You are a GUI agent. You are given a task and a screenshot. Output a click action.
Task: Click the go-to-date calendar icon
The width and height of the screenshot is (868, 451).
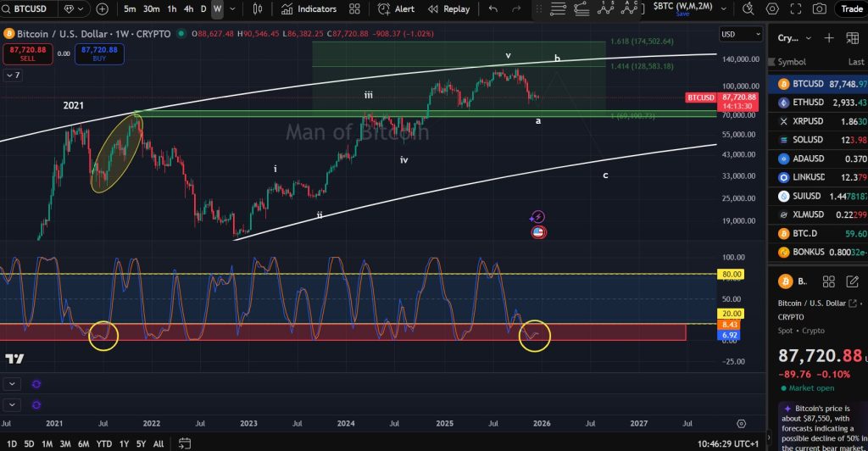[184, 444]
